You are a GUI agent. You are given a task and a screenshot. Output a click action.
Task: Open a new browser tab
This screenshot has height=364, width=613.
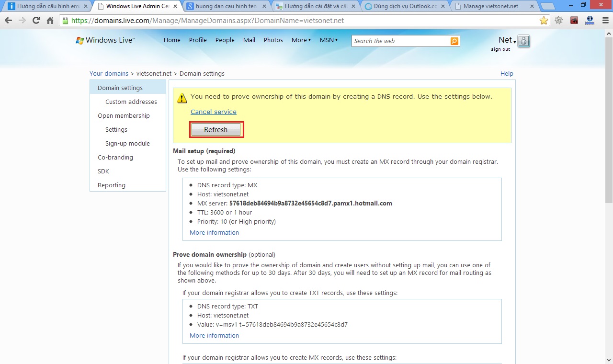[x=549, y=6]
